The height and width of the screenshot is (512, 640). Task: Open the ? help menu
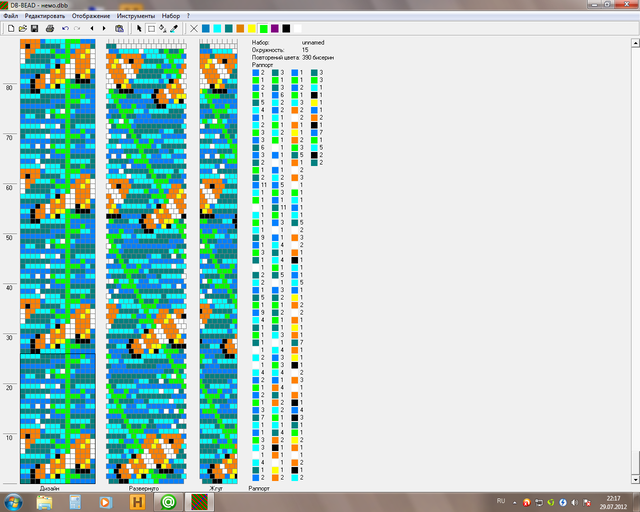[188, 16]
